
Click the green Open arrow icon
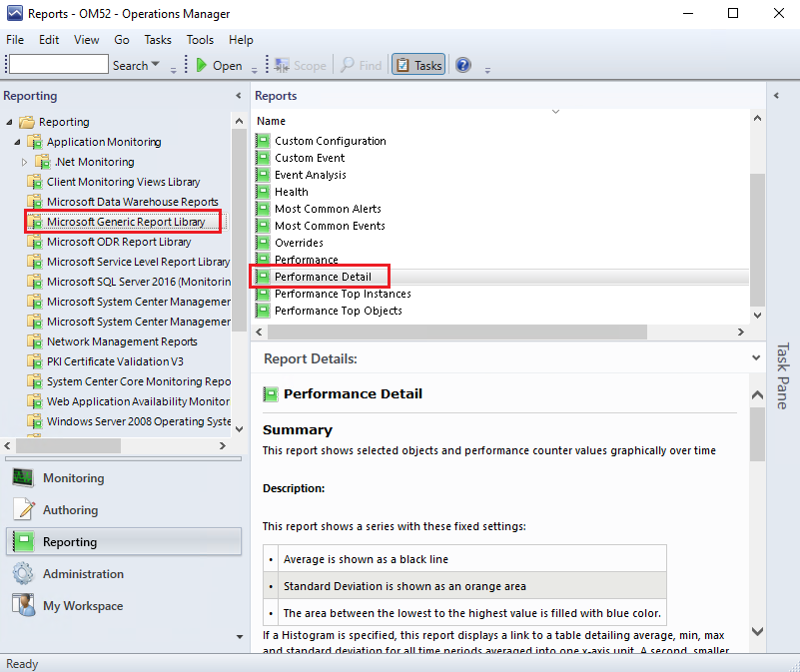coord(202,65)
